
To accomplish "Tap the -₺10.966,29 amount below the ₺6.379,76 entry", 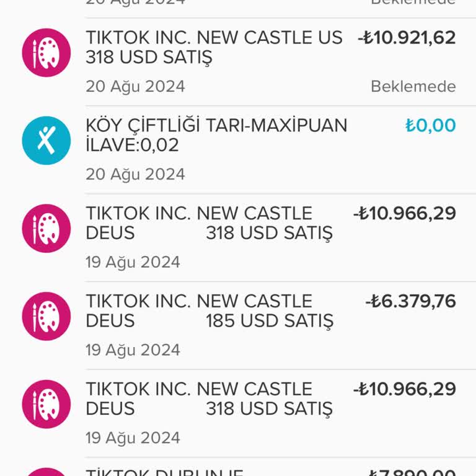I will (x=404, y=390).
